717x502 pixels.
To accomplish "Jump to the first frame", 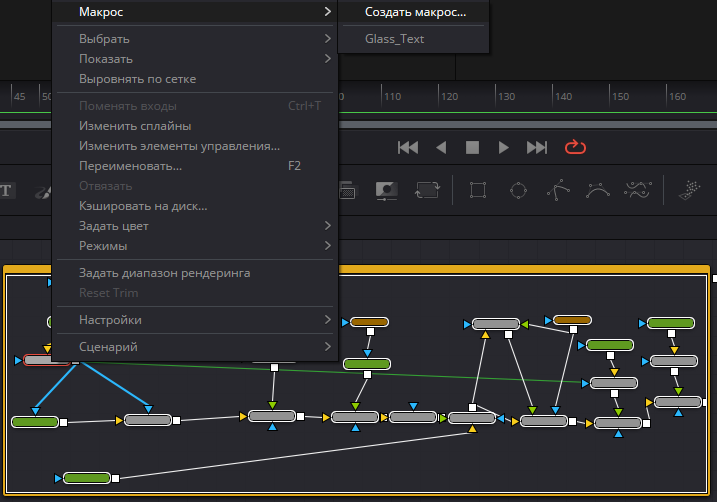I will (408, 148).
